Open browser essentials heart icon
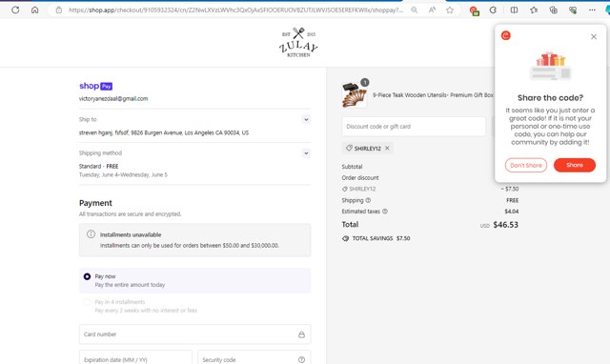 tap(573, 10)
